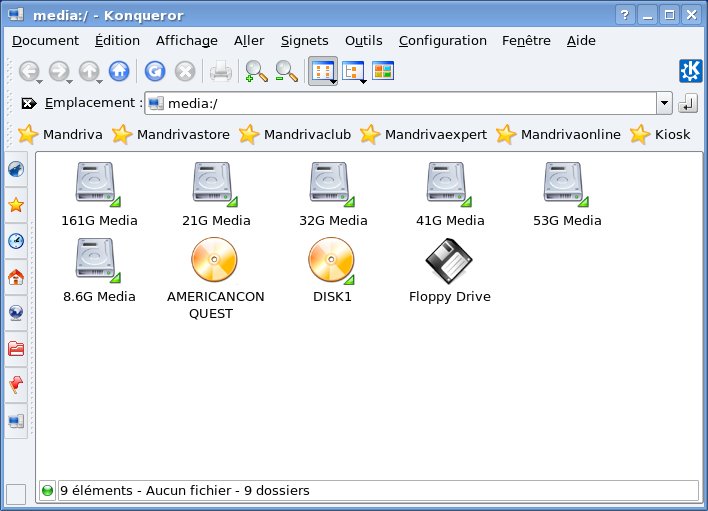Screen dimensions: 708x511
Task: Click the KDE gear logo
Action: pos(691,71)
